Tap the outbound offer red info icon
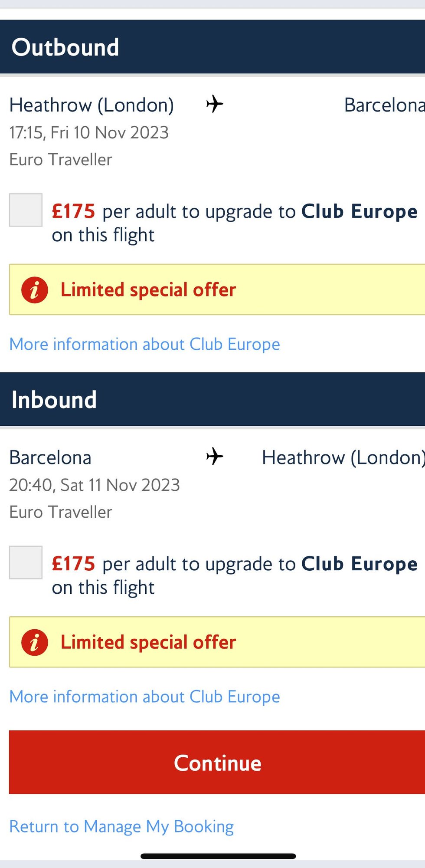This screenshot has height=868, width=425. [x=35, y=290]
